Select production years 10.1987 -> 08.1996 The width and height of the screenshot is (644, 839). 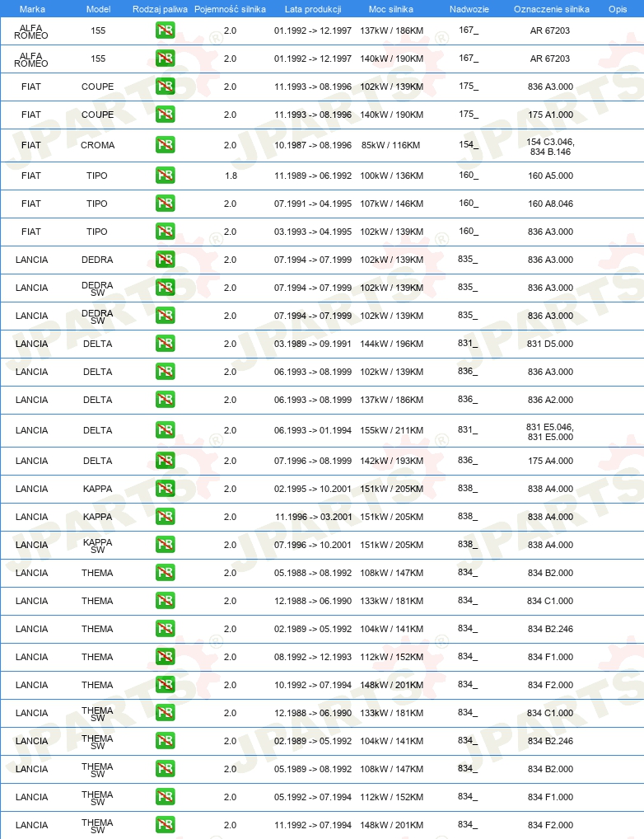[313, 145]
